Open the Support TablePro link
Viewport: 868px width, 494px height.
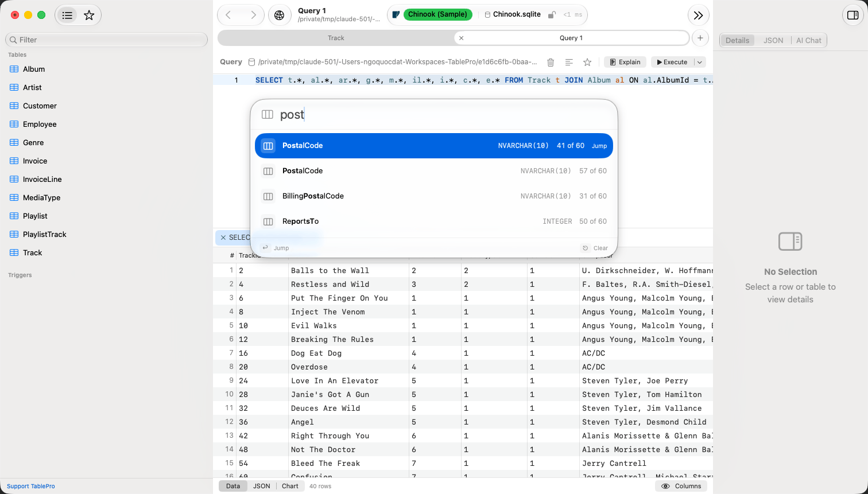[x=31, y=486]
